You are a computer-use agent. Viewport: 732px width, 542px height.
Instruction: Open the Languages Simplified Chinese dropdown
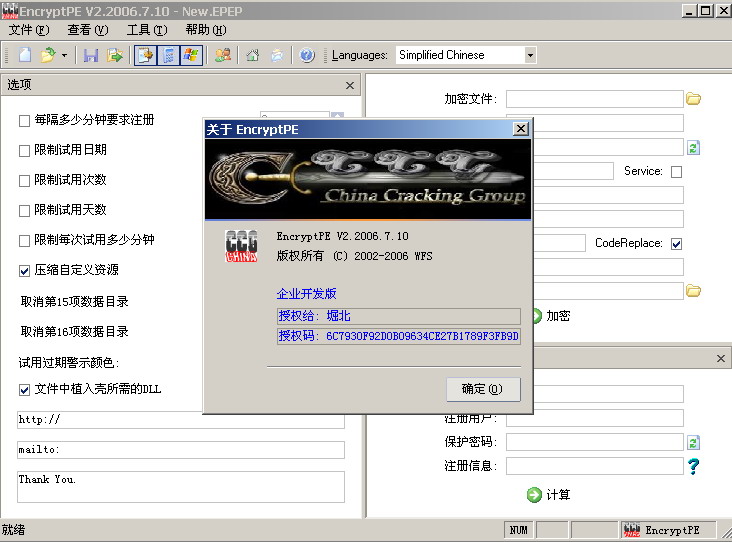tap(530, 55)
